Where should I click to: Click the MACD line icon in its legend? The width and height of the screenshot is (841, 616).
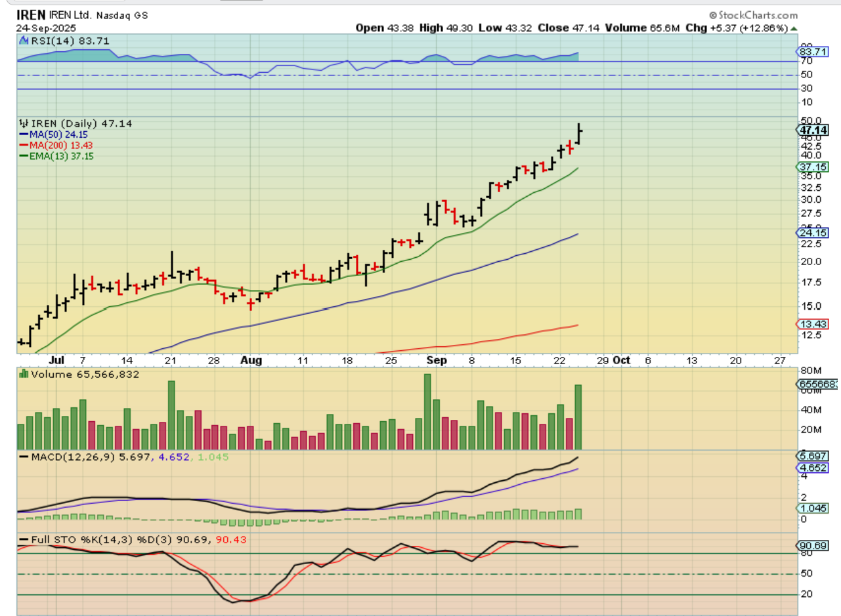click(23, 456)
